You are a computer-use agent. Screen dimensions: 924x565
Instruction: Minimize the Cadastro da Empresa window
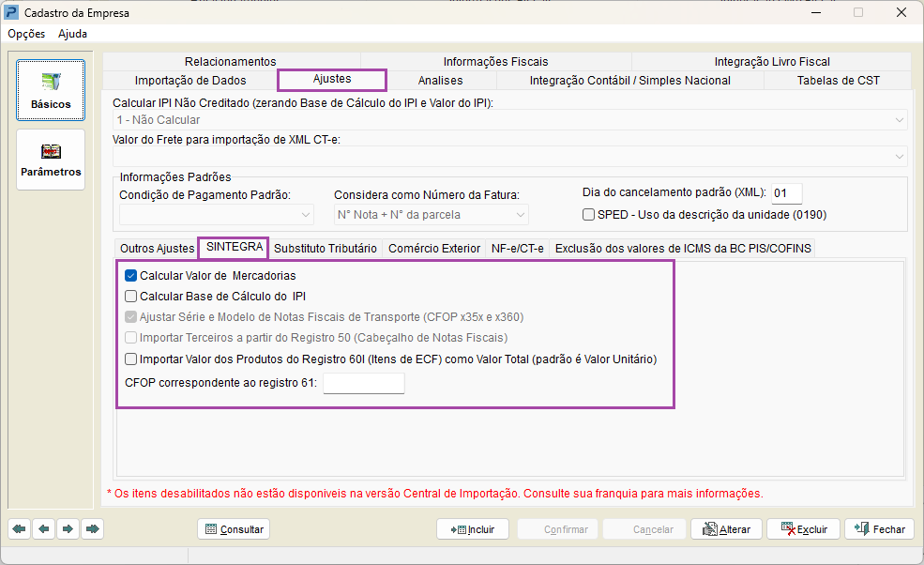816,12
